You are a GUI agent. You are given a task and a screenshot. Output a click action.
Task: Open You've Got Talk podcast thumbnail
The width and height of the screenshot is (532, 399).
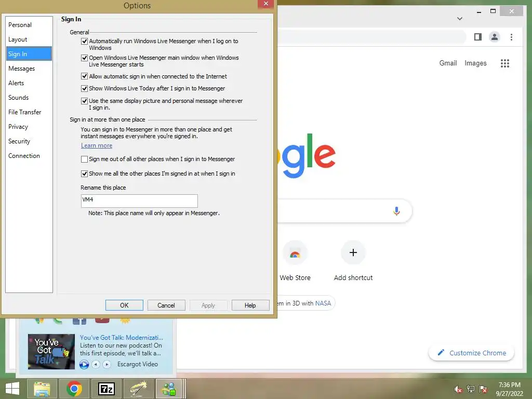coord(51,352)
